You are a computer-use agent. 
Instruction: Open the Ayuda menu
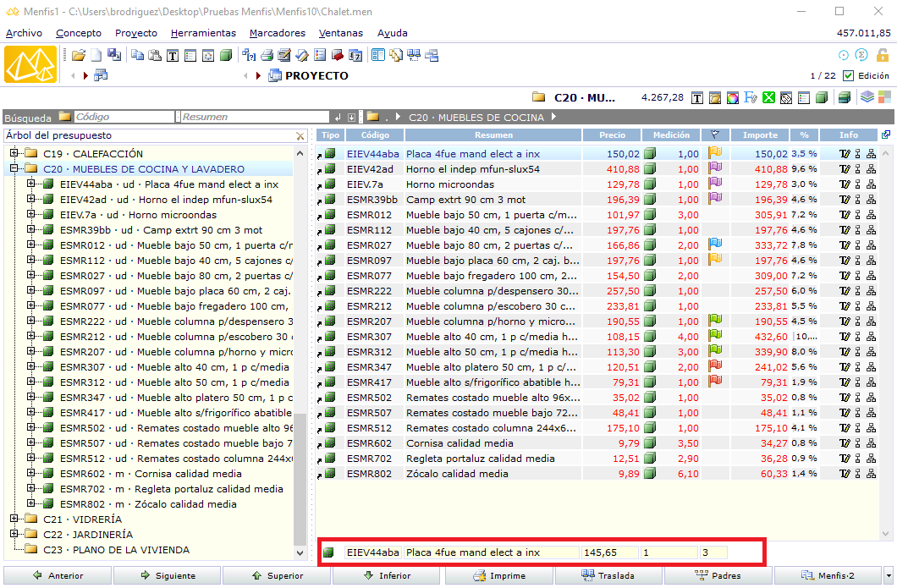(393, 33)
